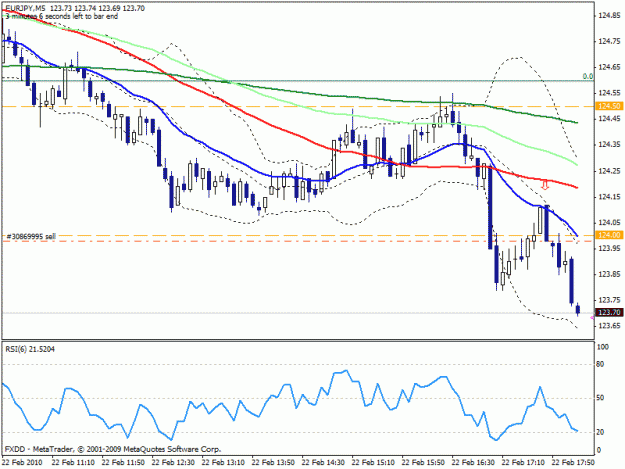Click the 22 Feb 17:10 time label
625x469 pixels.
point(523,462)
